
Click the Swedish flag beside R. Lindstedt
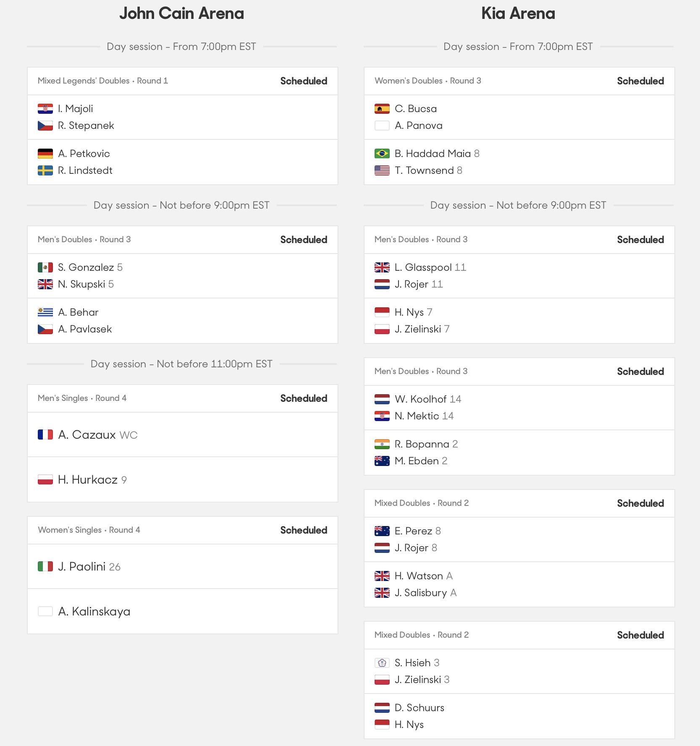pos(45,170)
